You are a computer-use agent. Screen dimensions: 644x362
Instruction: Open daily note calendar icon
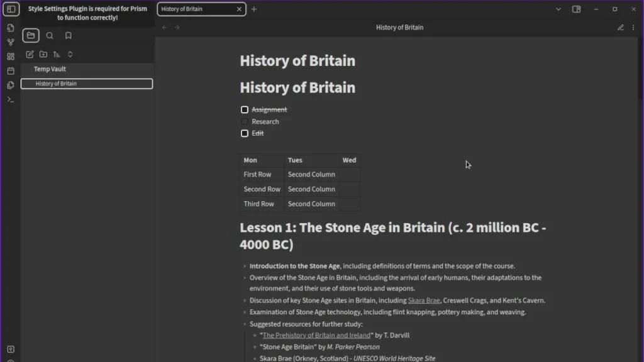pos(11,70)
